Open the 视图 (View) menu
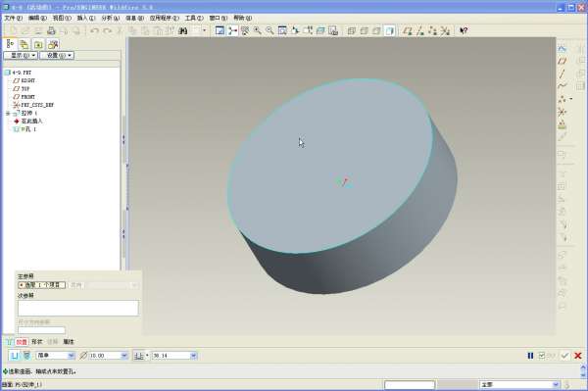 [x=62, y=18]
